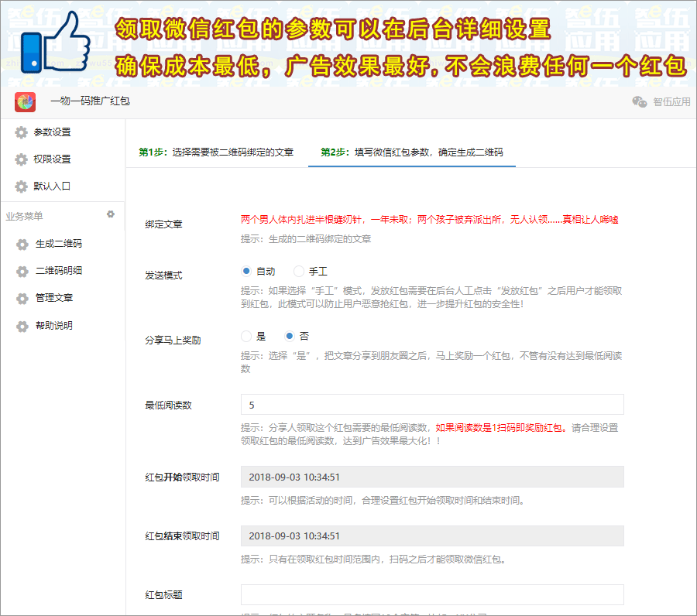Click the 智伍应用 link in the header
The width and height of the screenshot is (697, 616).
click(x=671, y=101)
